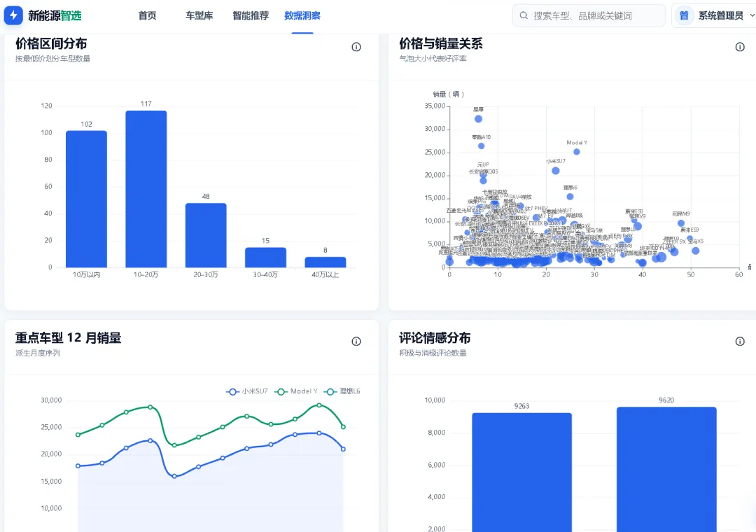The image size is (756, 532).
Task: Click the search magnifier icon
Action: (524, 16)
